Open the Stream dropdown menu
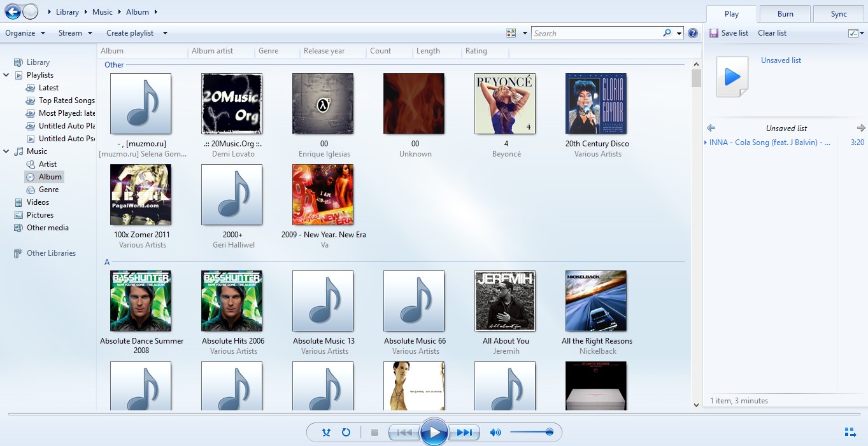This screenshot has width=868, height=446. click(75, 33)
